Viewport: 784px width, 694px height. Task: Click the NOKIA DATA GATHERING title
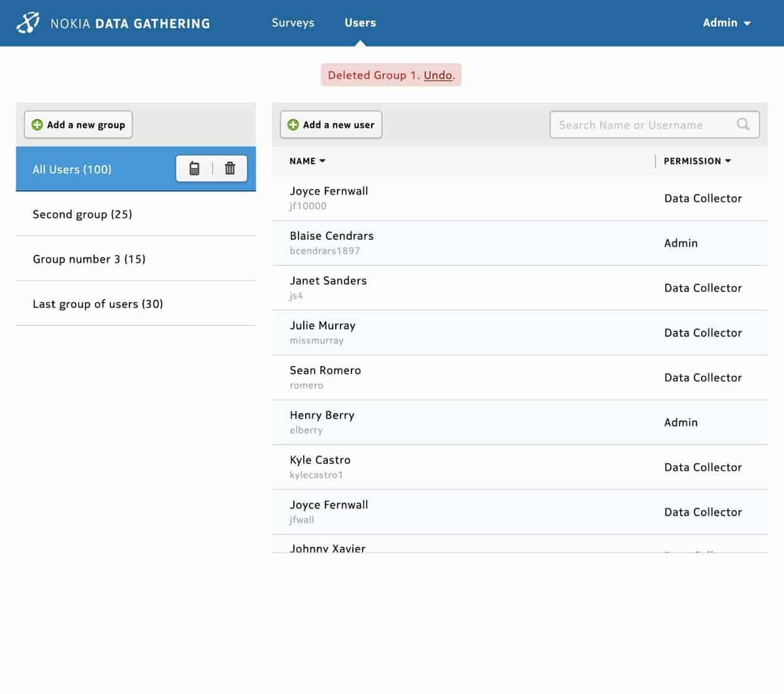130,24
